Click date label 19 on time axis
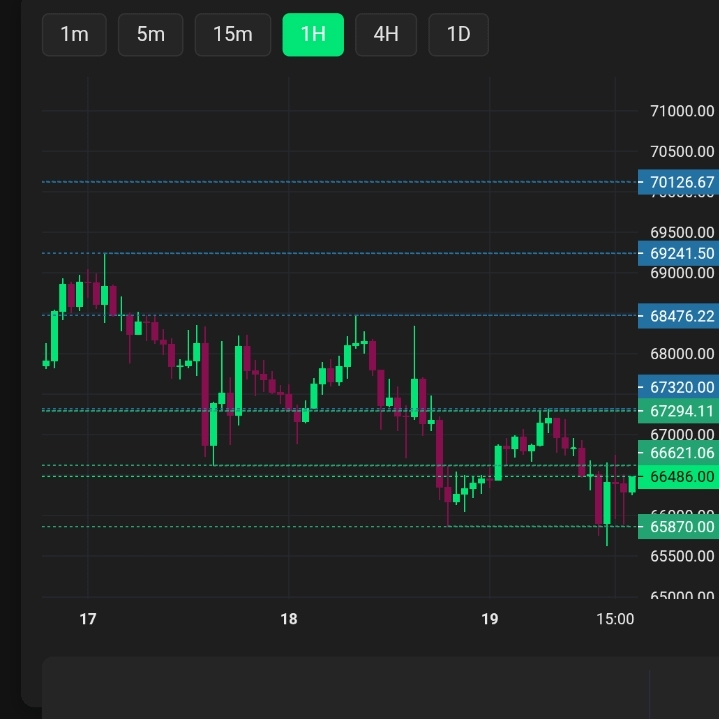 click(490, 619)
